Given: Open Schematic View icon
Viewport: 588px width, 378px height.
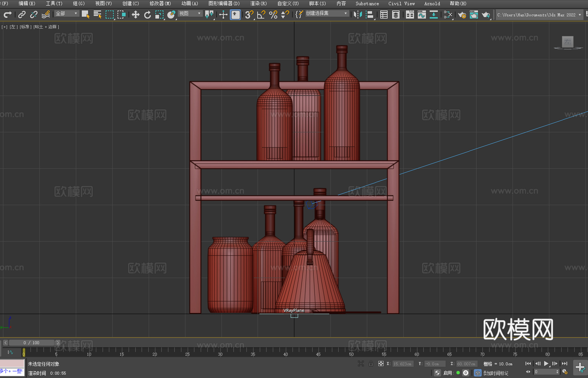Looking at the screenshot, I should coord(448,14).
